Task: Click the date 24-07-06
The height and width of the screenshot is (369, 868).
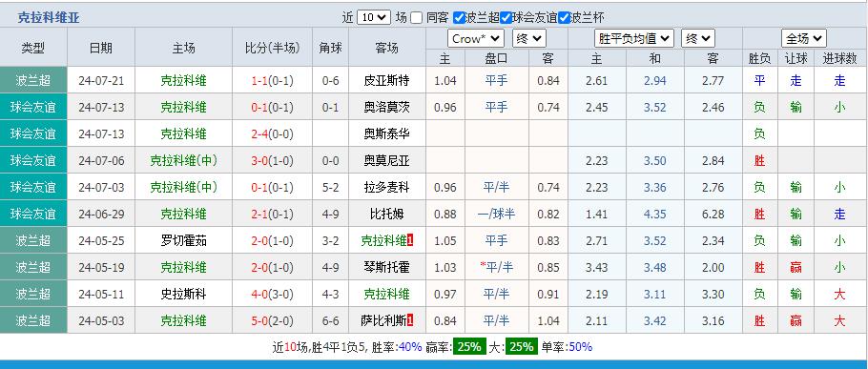Action: tap(101, 160)
